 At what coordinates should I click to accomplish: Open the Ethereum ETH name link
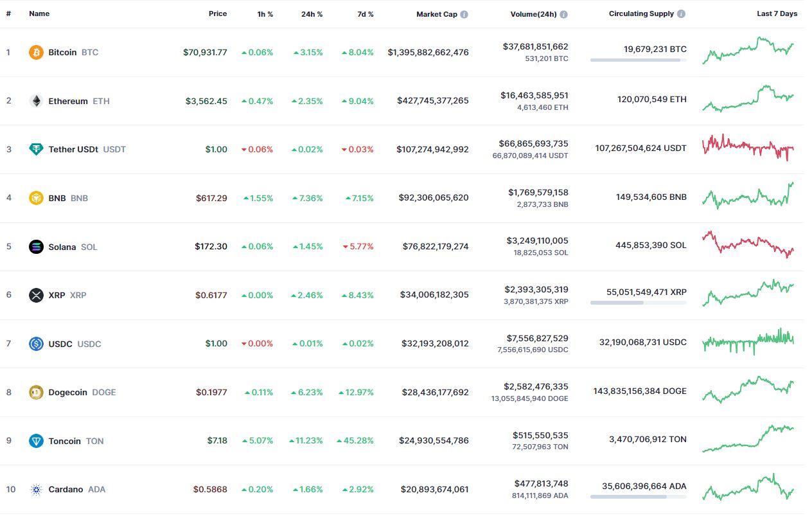click(x=79, y=101)
